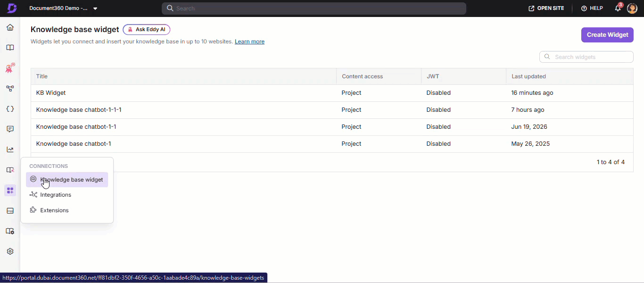Click Help question mark icon
The height and width of the screenshot is (283, 644).
584,8
